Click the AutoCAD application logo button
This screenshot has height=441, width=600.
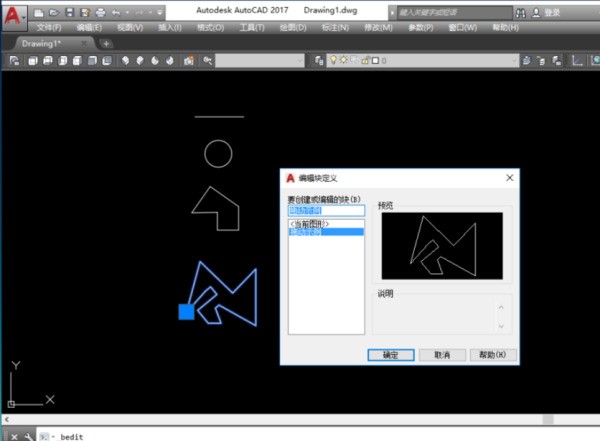click(14, 16)
